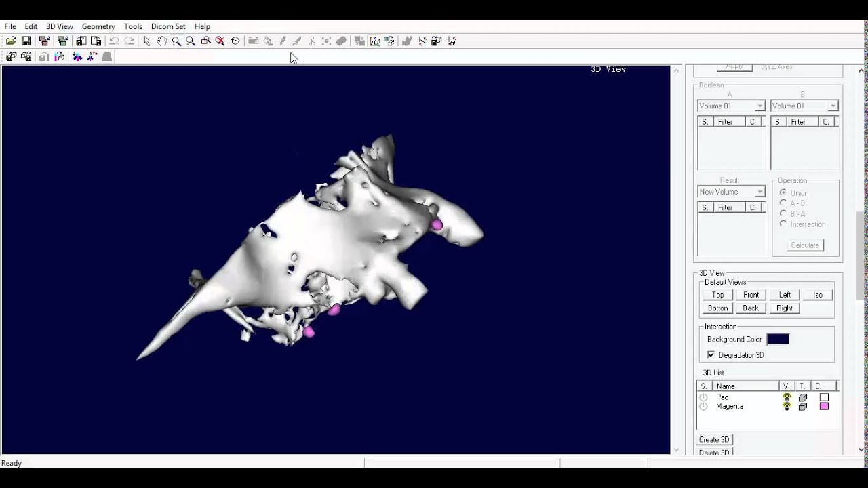Click the Name column header in 3D List
Screen dimensions: 868x488
pyautogui.click(x=745, y=386)
